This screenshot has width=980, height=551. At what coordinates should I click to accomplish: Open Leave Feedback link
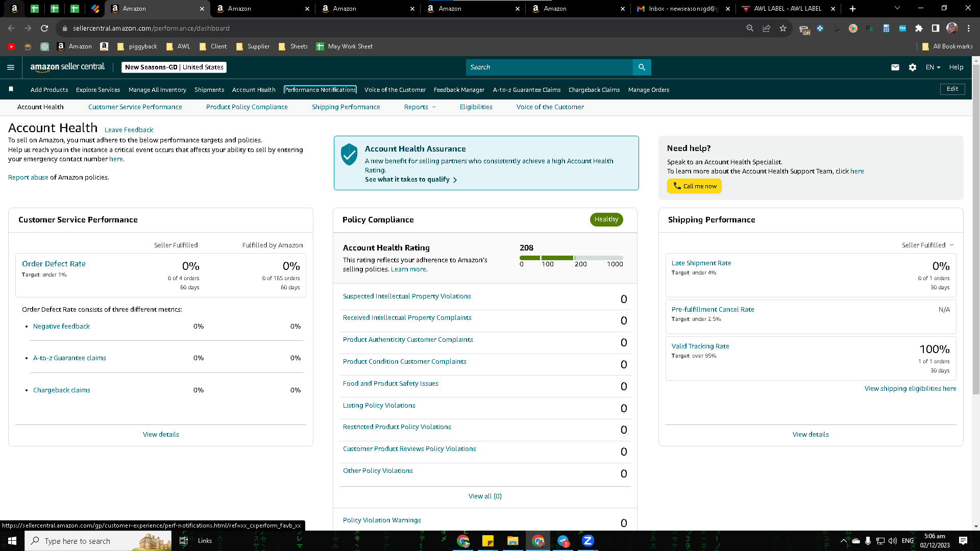click(129, 130)
